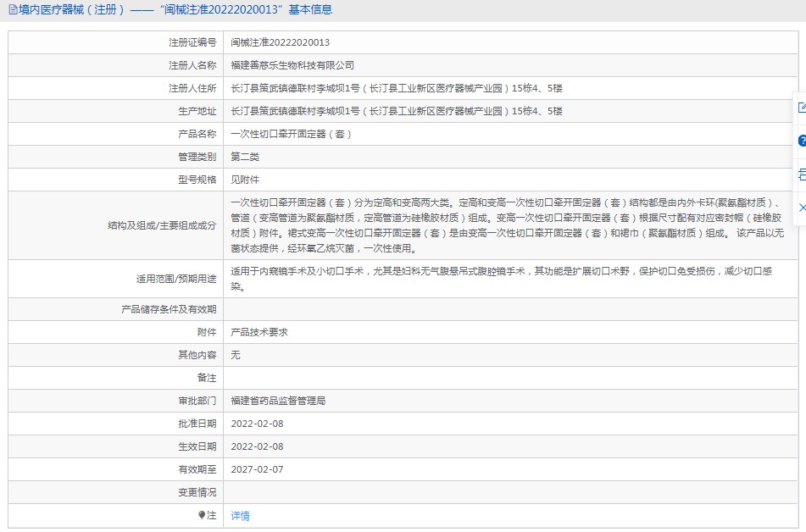This screenshot has height=532, width=806.
Task: Click registrant name 福建善慈乐生物科技有限公司
Action: (x=292, y=65)
